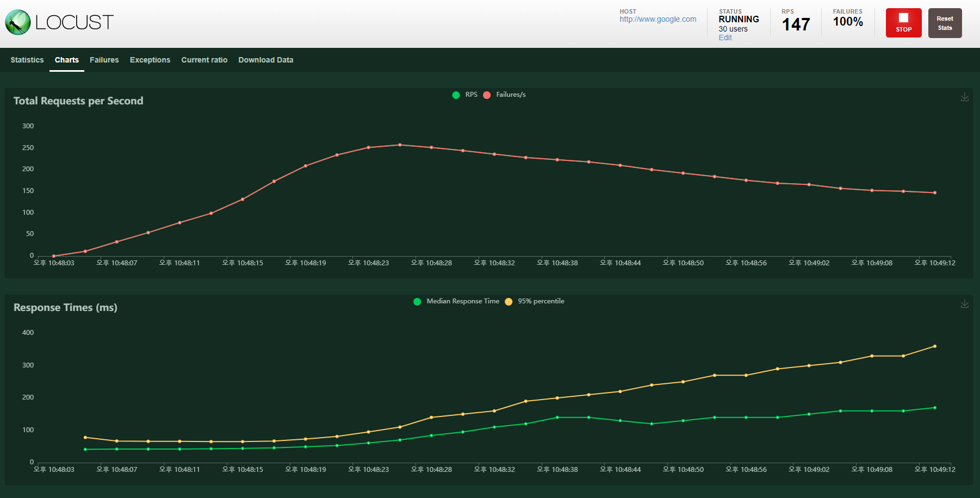This screenshot has width=980, height=498.
Task: Open the google.com host link
Action: pos(658,19)
